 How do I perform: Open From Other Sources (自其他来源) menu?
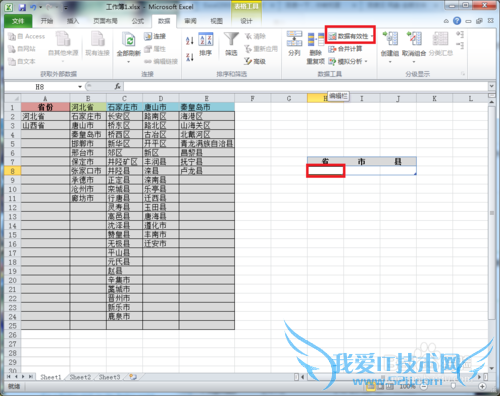click(x=63, y=47)
